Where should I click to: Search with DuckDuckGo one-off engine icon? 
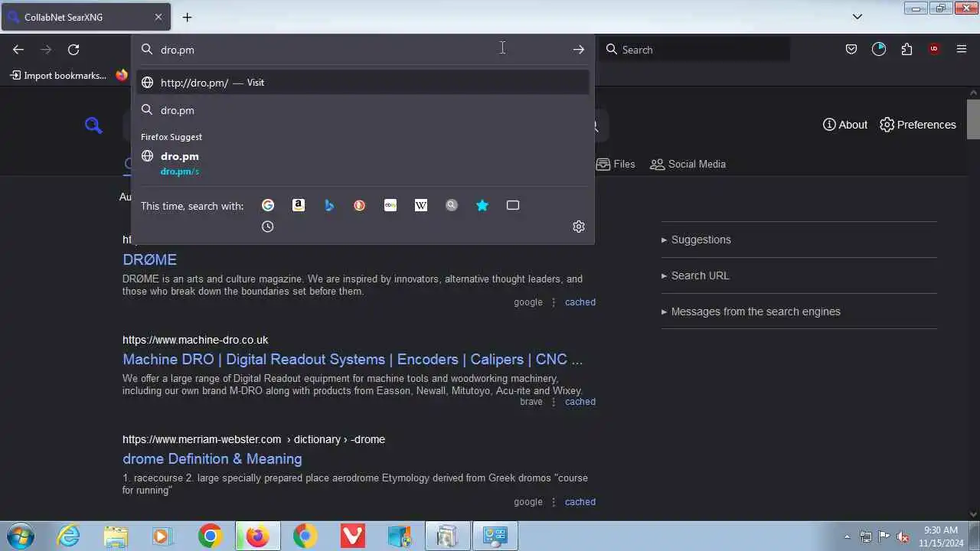tap(360, 205)
